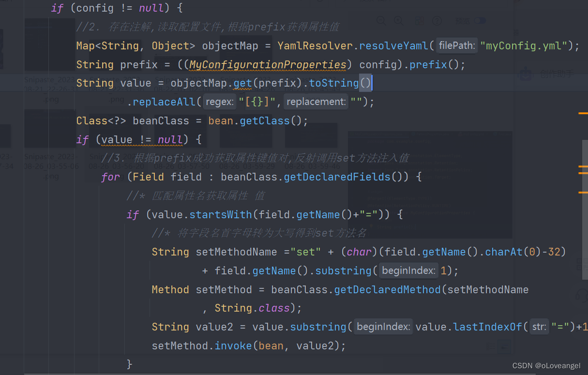Click the zoom-in magnifier icon
Viewport: 588px width, 375px height.
[399, 21]
